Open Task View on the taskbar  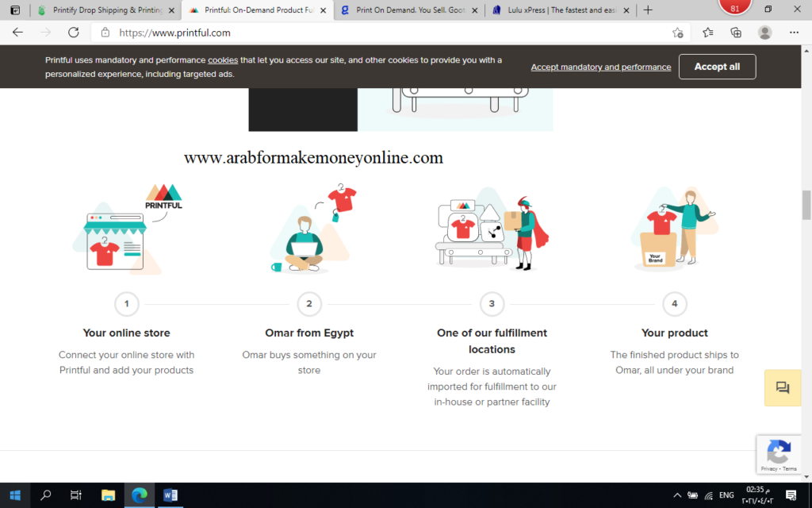[x=76, y=495]
